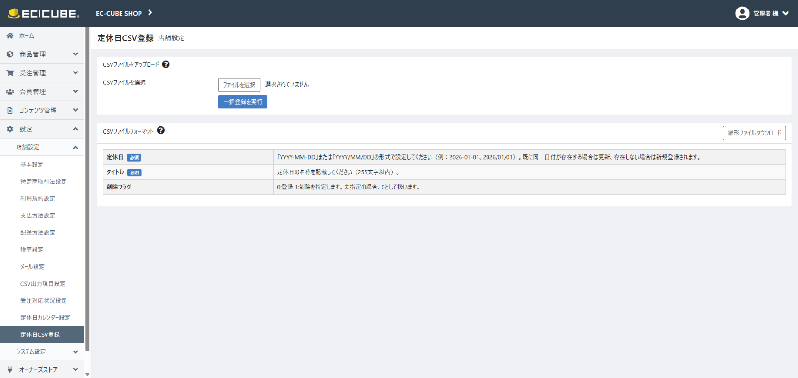
Task: Click the CSVファイルフォーマット section heading
Action: tap(129, 131)
